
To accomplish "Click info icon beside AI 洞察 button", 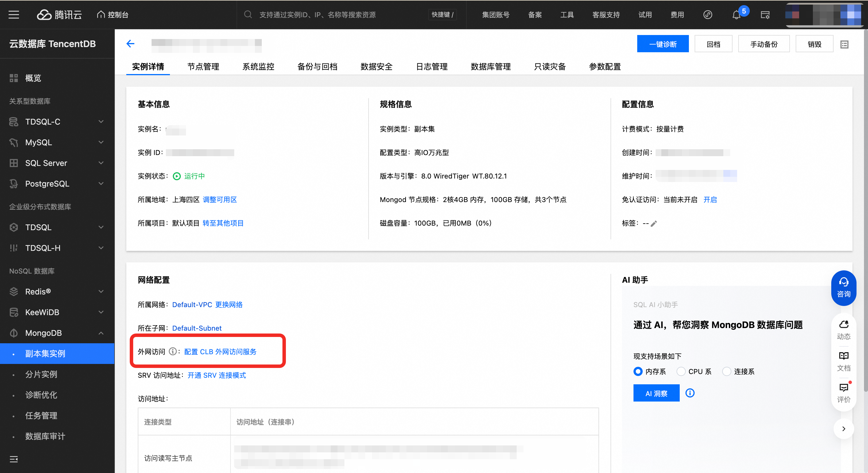I will (690, 393).
